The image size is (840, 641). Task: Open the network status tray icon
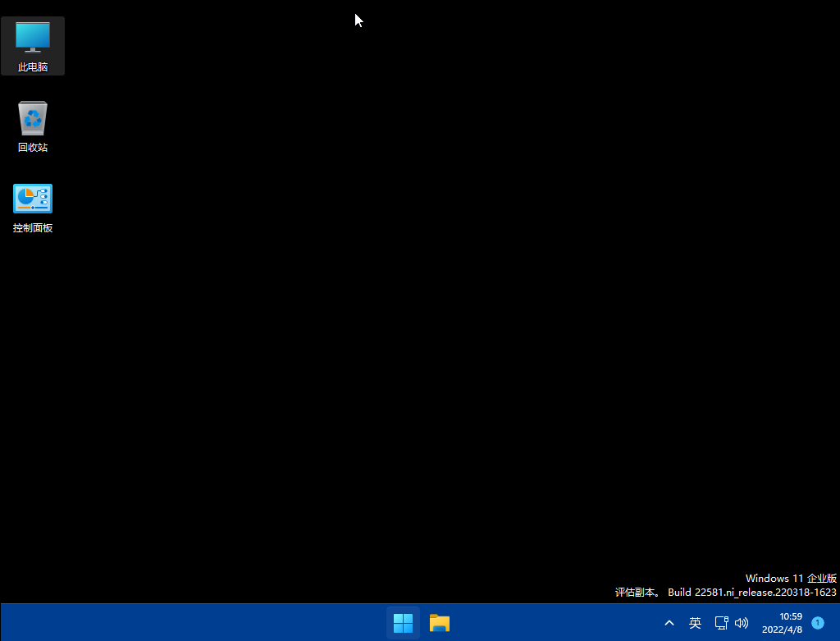pyautogui.click(x=722, y=623)
